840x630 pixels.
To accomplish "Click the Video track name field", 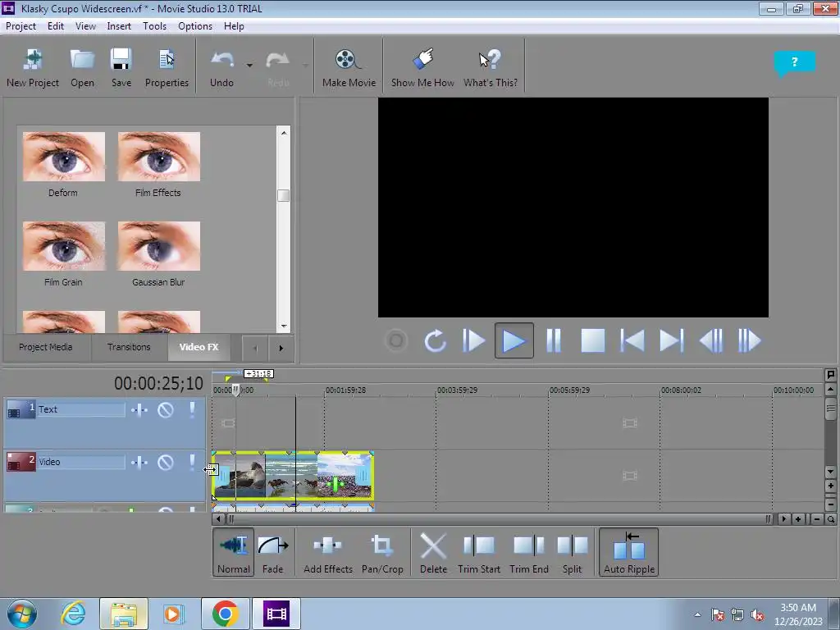I will click(x=81, y=463).
